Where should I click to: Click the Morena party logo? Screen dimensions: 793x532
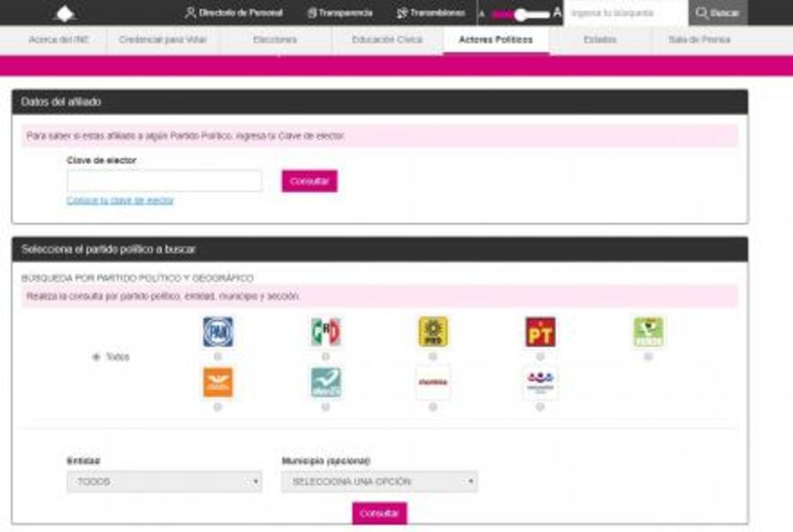point(433,383)
